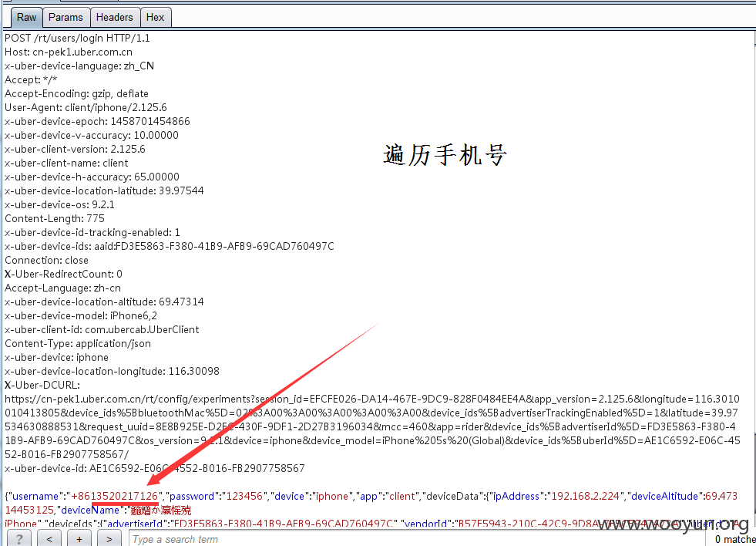Click the "deviceAltitude" JSON key
Screen dimensions: 756x546
pos(664,497)
